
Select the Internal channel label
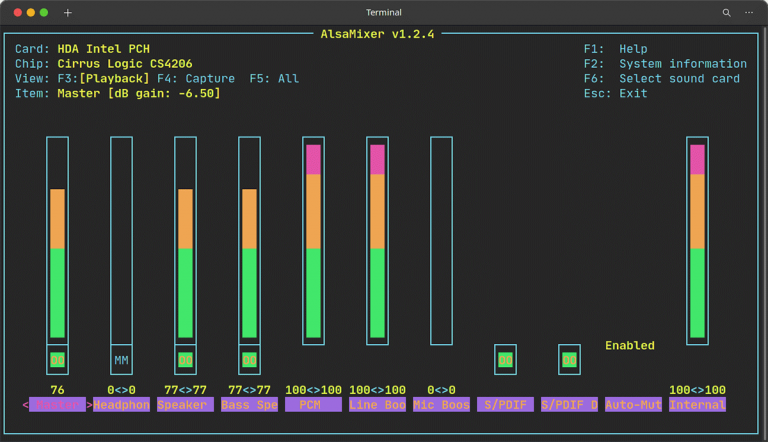tap(697, 405)
